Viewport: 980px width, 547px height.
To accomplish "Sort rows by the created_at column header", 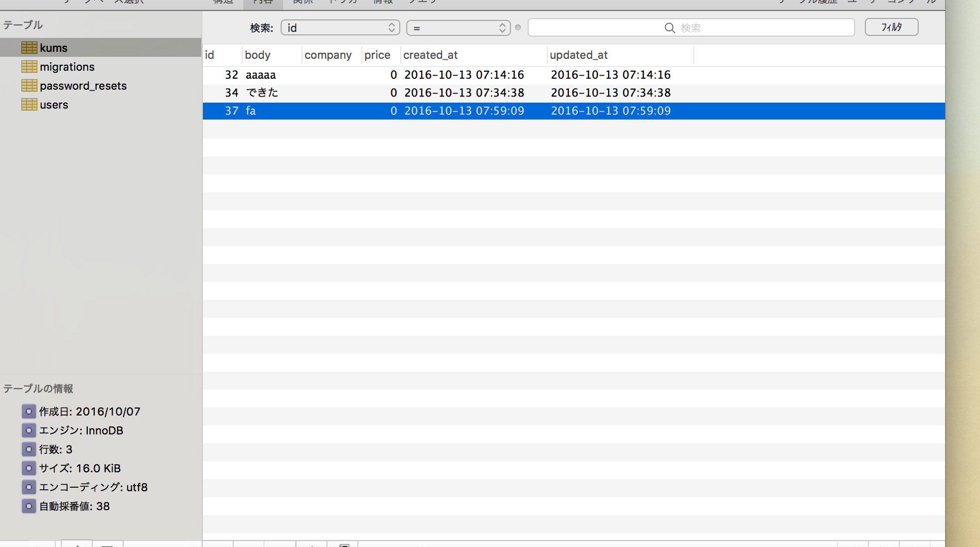I will 430,55.
